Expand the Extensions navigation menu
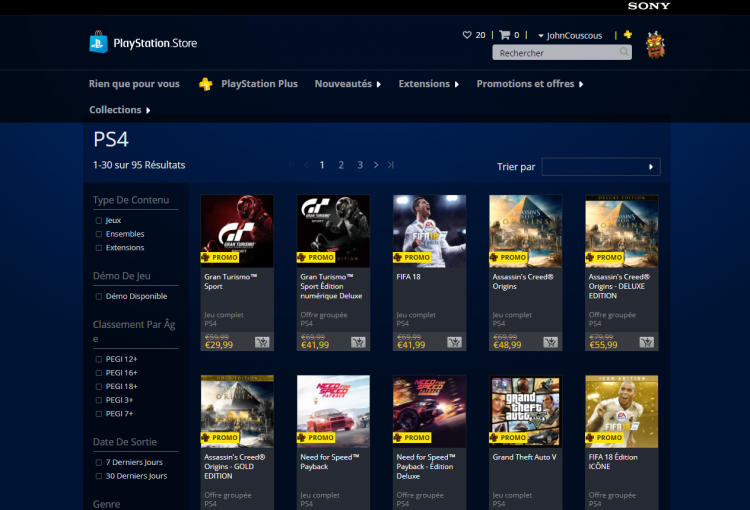Viewport: 750px width, 510px height. pyautogui.click(x=429, y=84)
